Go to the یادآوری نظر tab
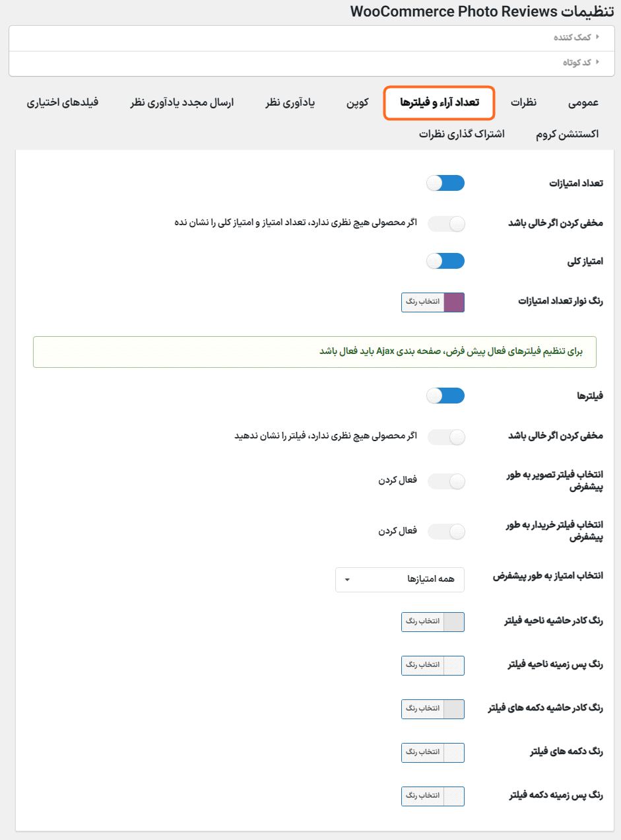This screenshot has height=840, width=621. coord(290,103)
